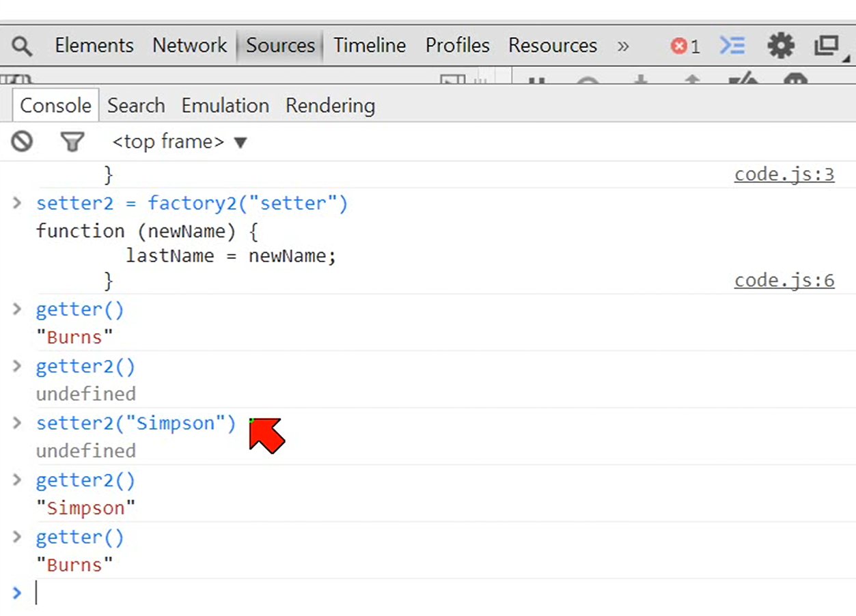Open the <top frame> context dropdown
856x616 pixels.
point(179,142)
